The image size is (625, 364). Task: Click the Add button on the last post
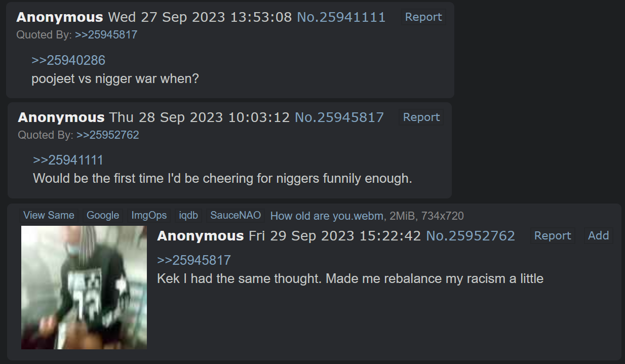pos(598,235)
